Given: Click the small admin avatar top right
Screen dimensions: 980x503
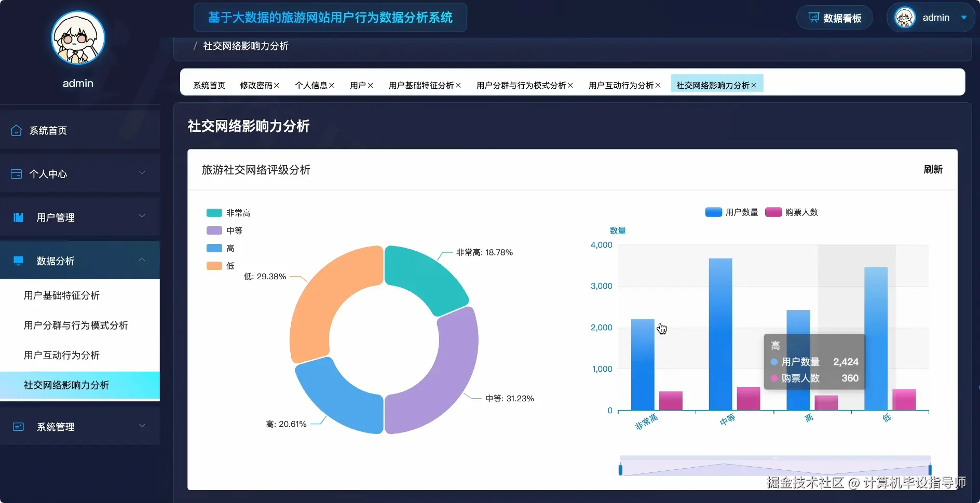Looking at the screenshot, I should pyautogui.click(x=905, y=18).
